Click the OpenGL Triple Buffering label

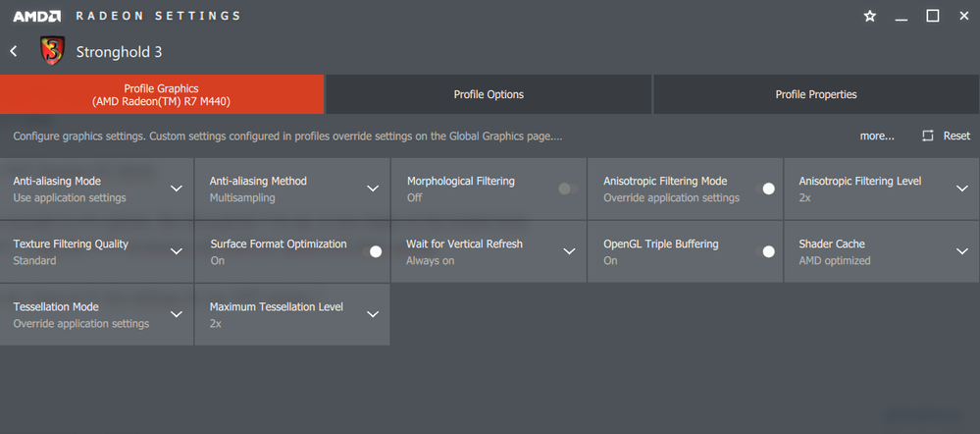click(x=660, y=244)
